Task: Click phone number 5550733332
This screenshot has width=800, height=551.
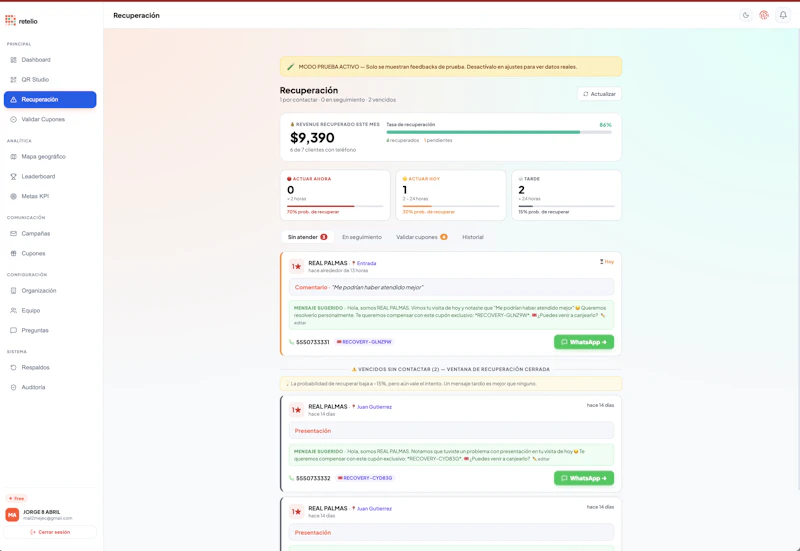Action: [313, 479]
